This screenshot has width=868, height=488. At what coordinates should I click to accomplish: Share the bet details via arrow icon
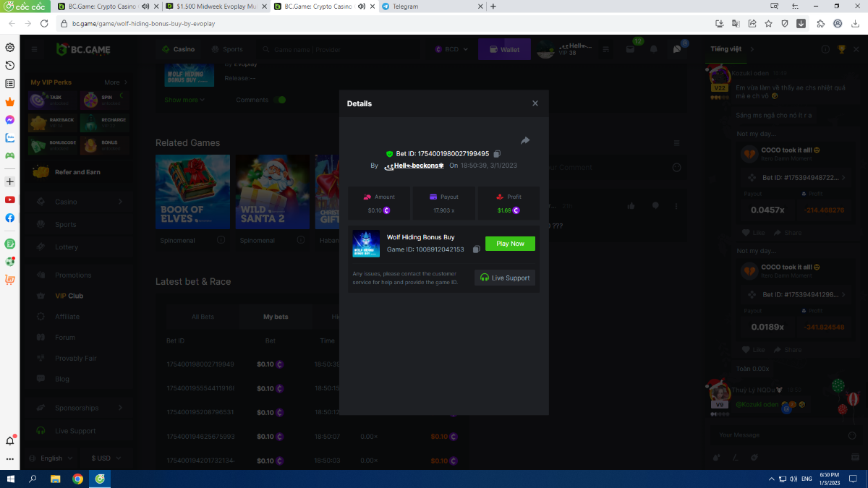tap(525, 140)
